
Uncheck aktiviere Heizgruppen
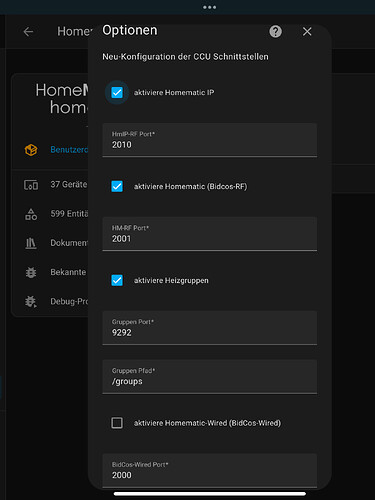pyautogui.click(x=117, y=280)
